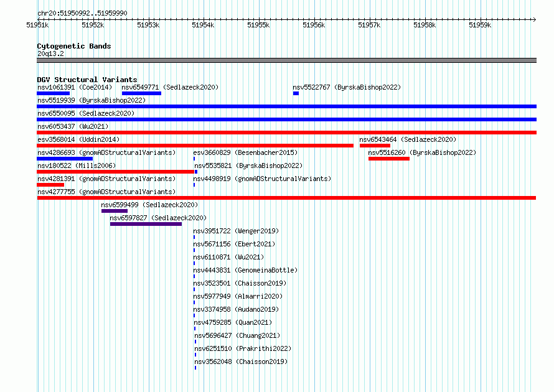Image resolution: width=554 pixels, height=392 pixels.
Task: Open the nsv4759285 (Quan2021) label
Action: pos(233,322)
